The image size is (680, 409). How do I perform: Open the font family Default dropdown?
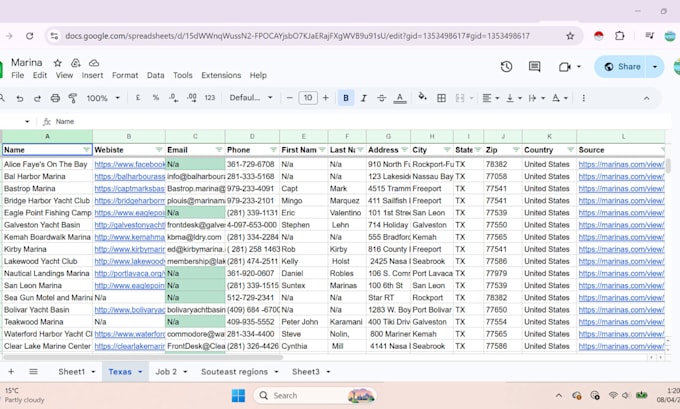[251, 98]
